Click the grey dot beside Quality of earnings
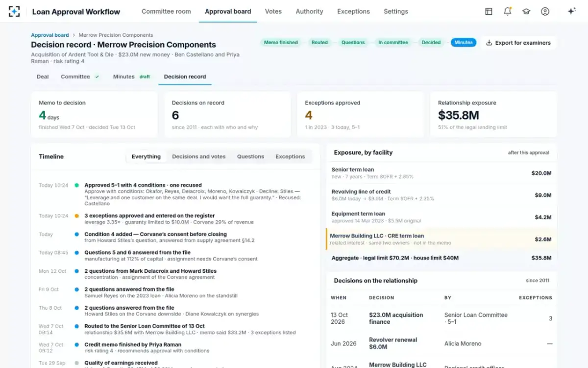The width and height of the screenshot is (588, 368). coord(77,363)
